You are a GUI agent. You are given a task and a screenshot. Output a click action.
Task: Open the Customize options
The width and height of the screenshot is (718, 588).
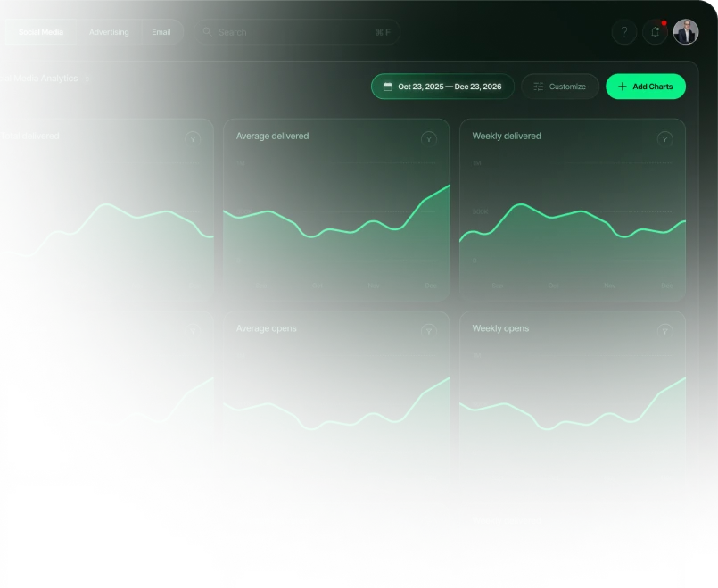(560, 87)
